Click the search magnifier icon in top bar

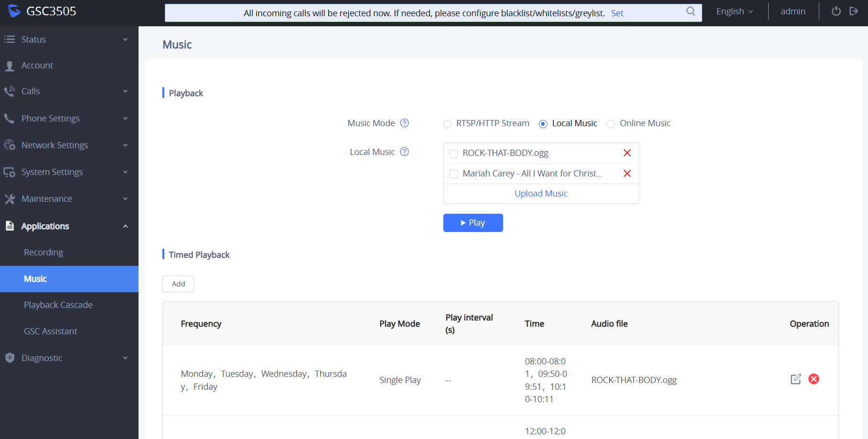tap(690, 11)
